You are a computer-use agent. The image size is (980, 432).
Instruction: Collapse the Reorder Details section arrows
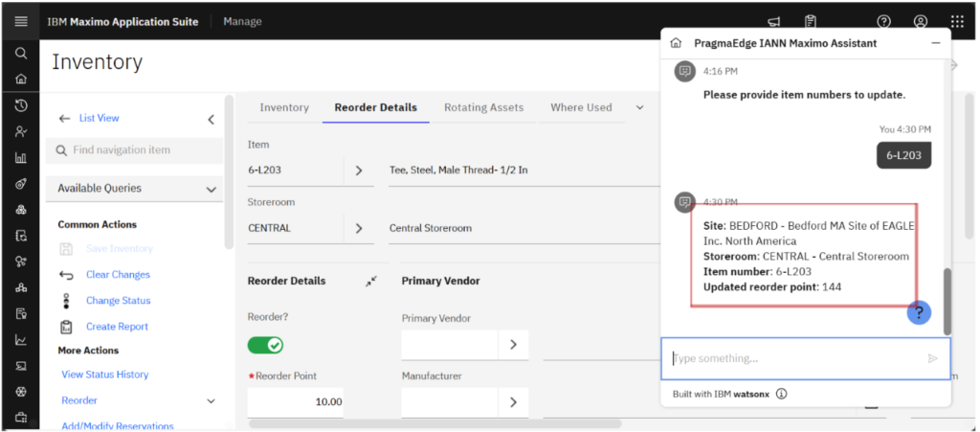[371, 282]
